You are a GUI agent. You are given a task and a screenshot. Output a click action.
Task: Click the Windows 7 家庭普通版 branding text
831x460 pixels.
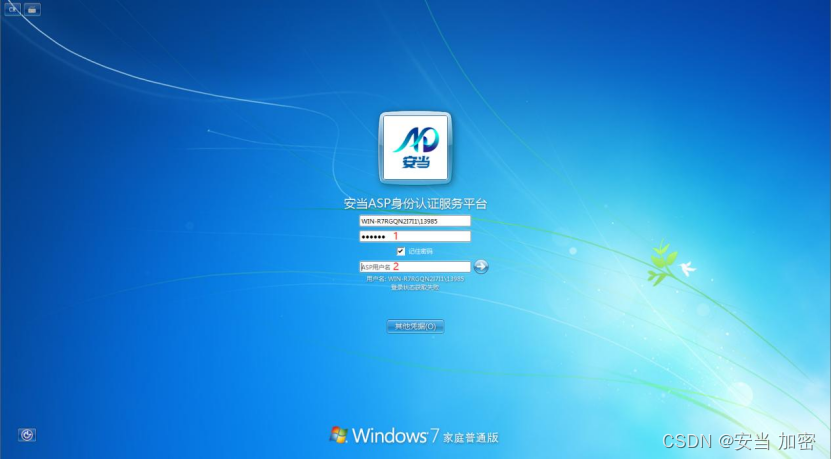point(414,436)
